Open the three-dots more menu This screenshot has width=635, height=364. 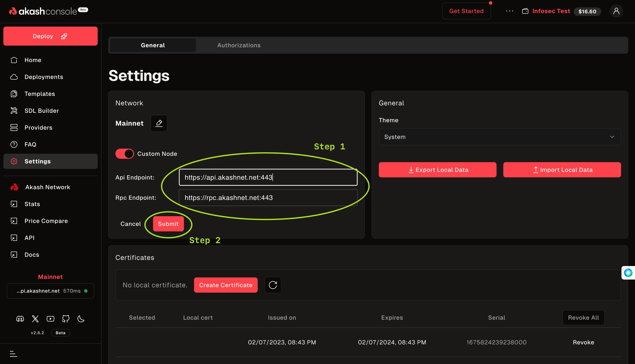point(509,11)
